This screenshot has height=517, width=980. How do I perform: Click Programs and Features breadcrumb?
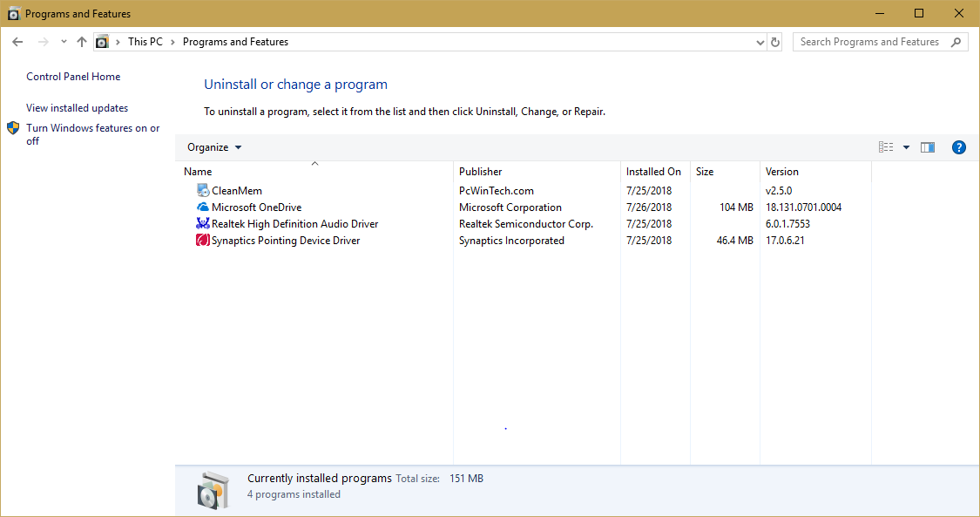click(x=235, y=42)
